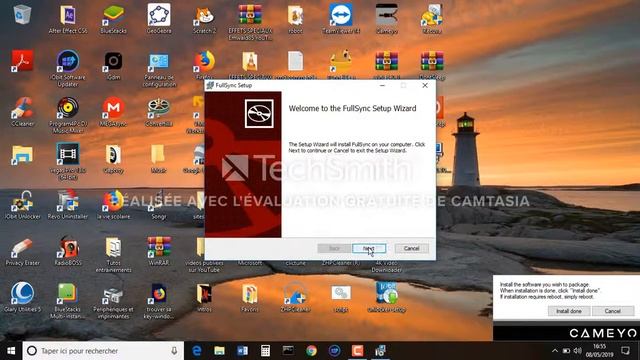Screen dimensions: 640x360
Task: Select the EFFETS SPECIAUX WinRAR archive icon
Action: (250, 22)
